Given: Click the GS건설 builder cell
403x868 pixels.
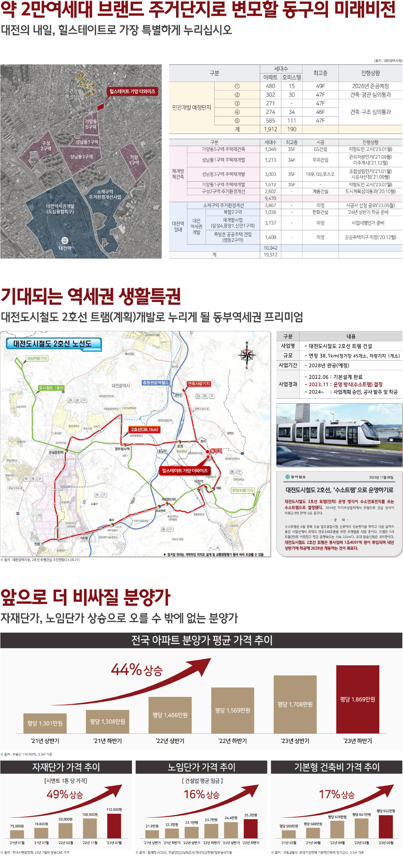Looking at the screenshot, I should pyautogui.click(x=320, y=149).
